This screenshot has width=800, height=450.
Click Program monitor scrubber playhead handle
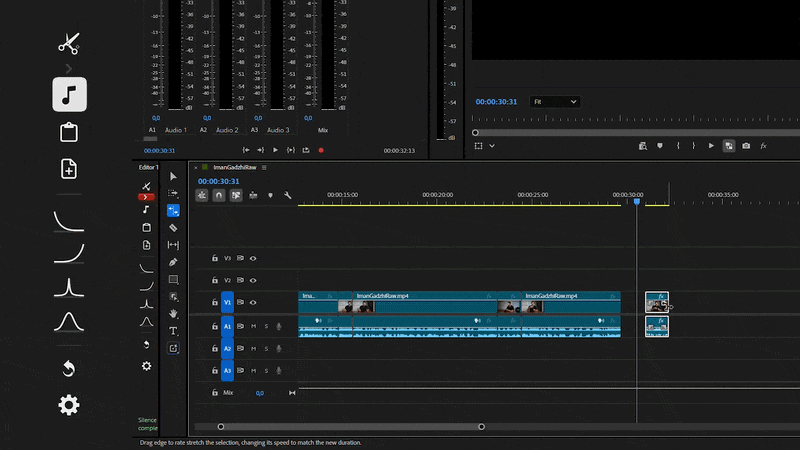(476, 133)
